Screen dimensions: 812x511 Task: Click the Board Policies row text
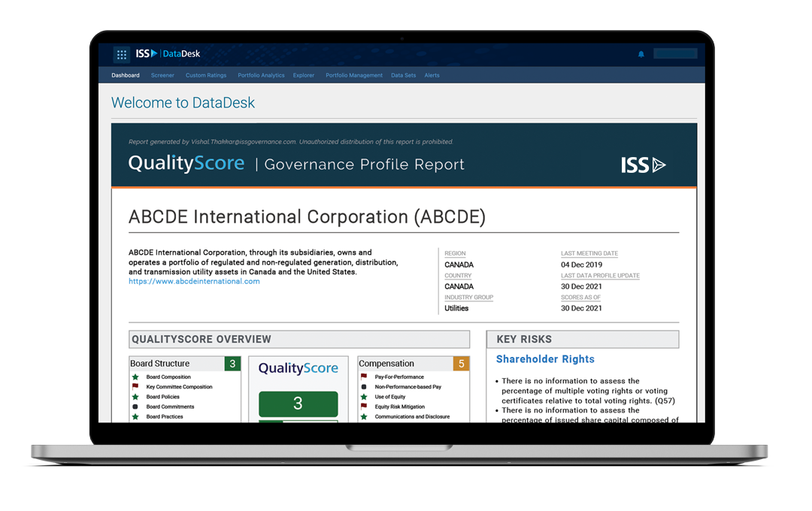162,397
